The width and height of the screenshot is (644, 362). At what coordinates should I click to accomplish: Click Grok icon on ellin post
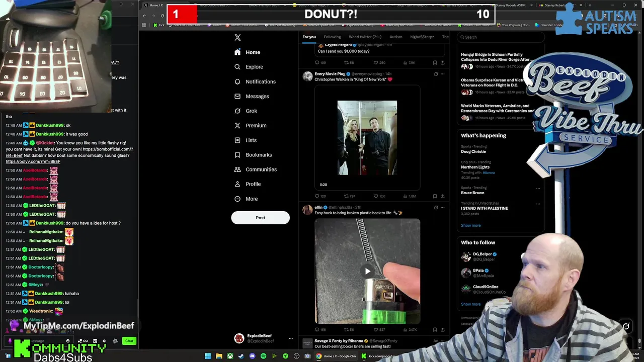point(436,207)
